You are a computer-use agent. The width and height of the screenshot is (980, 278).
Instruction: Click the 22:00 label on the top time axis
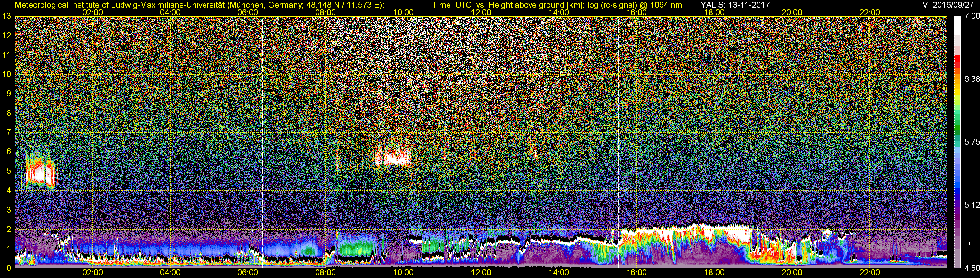point(870,12)
